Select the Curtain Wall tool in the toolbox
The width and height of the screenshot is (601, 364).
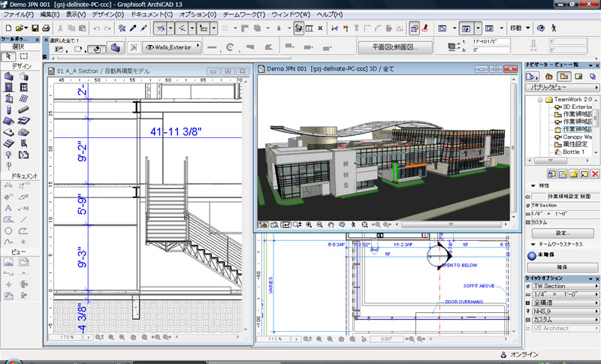24,99
